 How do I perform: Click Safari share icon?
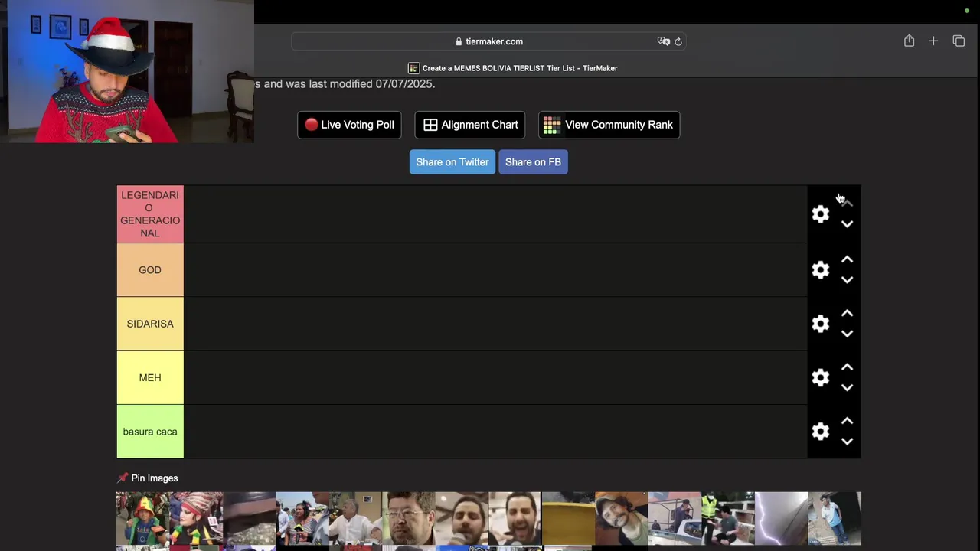point(909,41)
